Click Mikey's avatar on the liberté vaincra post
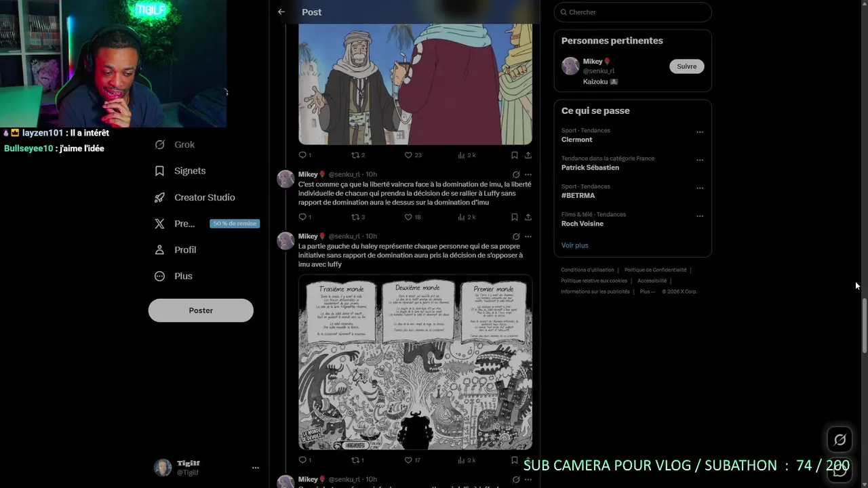 285,179
